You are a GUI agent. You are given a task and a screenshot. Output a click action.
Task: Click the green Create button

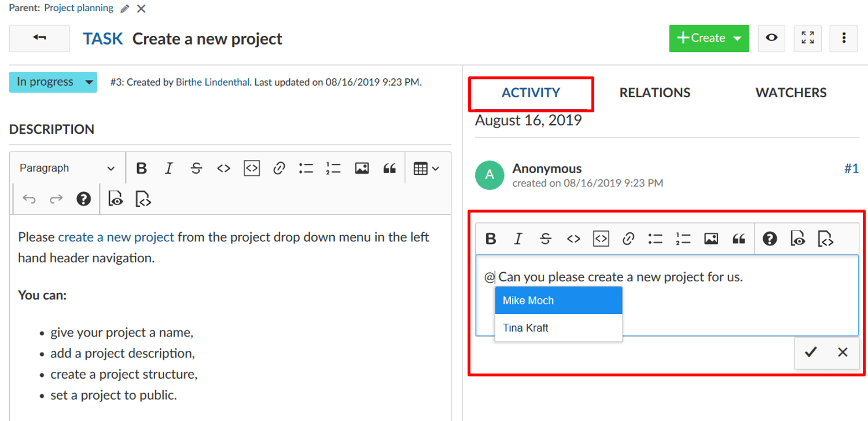point(709,38)
